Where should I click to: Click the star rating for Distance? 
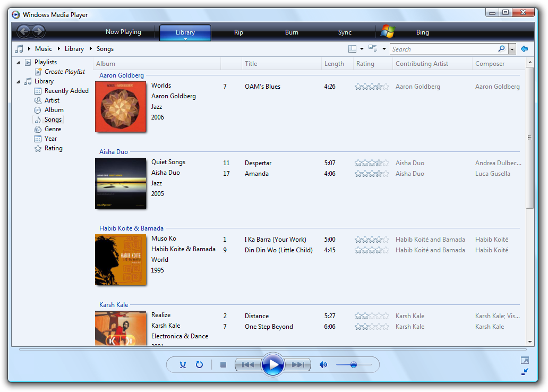click(372, 316)
